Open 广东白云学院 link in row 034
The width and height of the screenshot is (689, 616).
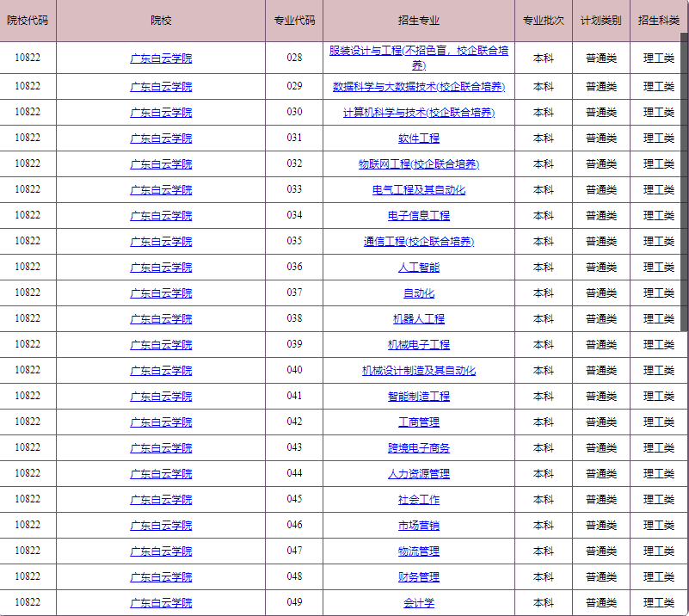161,216
